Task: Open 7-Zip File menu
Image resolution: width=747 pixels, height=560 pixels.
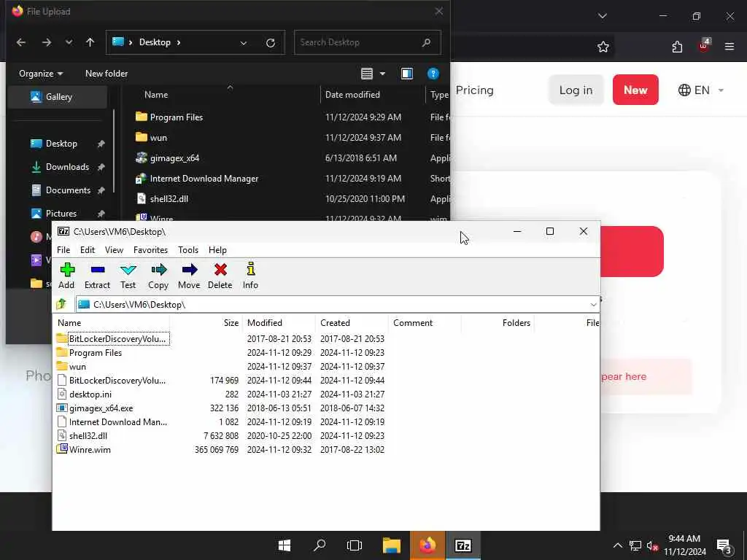Action: click(x=63, y=250)
